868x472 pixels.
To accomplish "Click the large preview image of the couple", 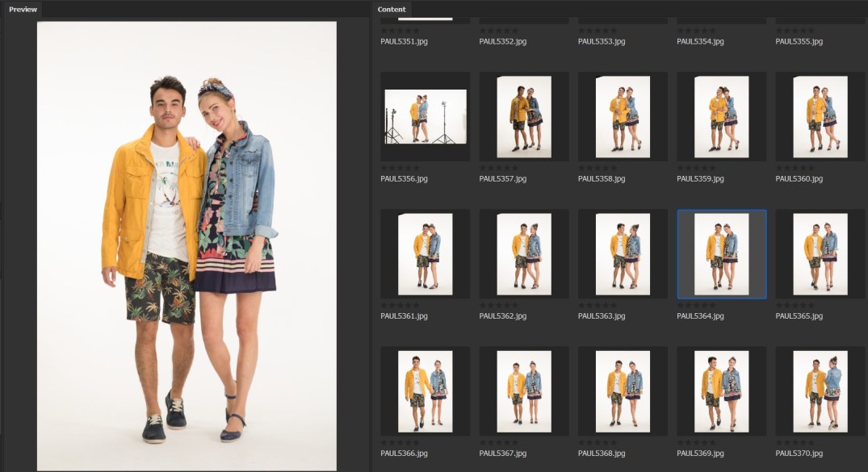I will click(187, 245).
